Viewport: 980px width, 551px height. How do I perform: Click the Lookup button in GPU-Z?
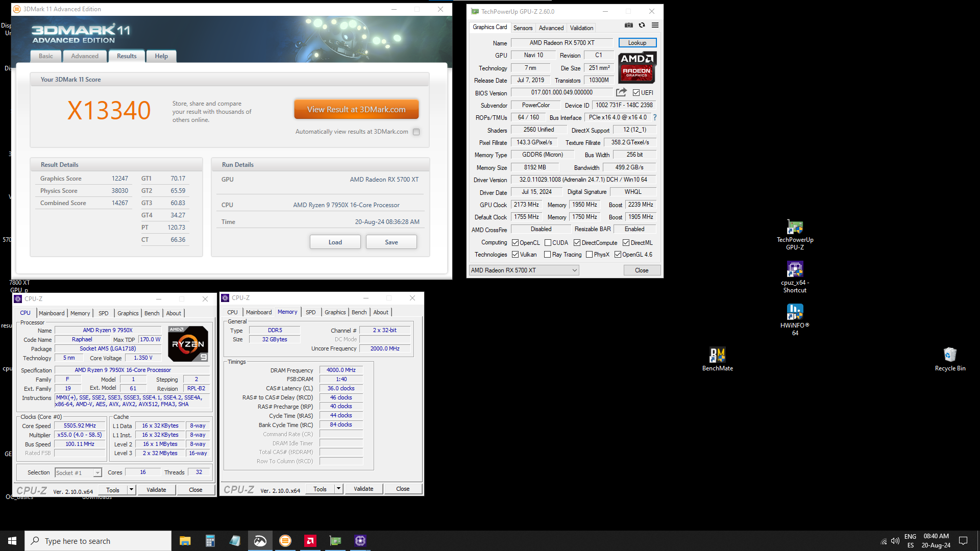click(x=637, y=43)
